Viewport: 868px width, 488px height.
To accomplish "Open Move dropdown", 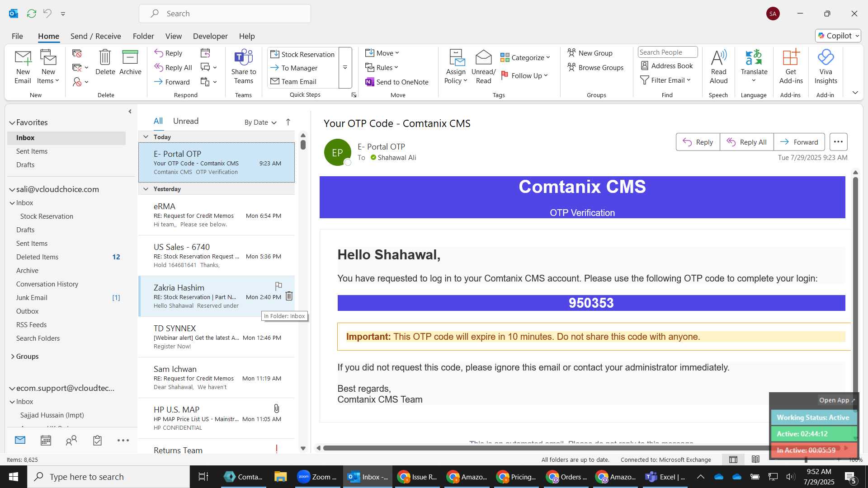I will coord(382,53).
